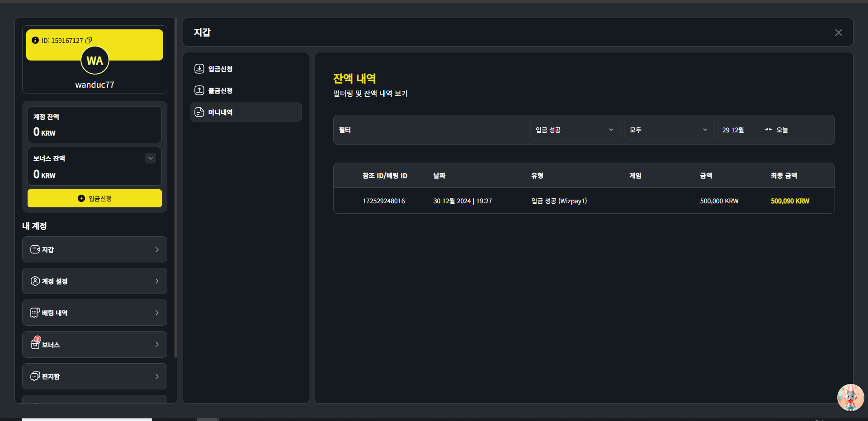868x421 pixels.
Task: Click the 유형 column header
Action: pos(537,175)
